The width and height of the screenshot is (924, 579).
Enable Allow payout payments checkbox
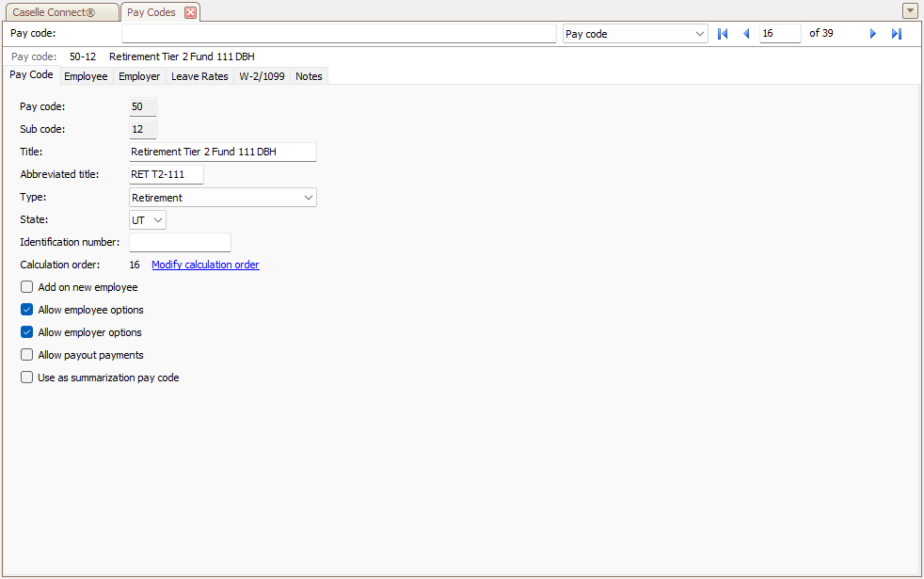pyautogui.click(x=27, y=355)
